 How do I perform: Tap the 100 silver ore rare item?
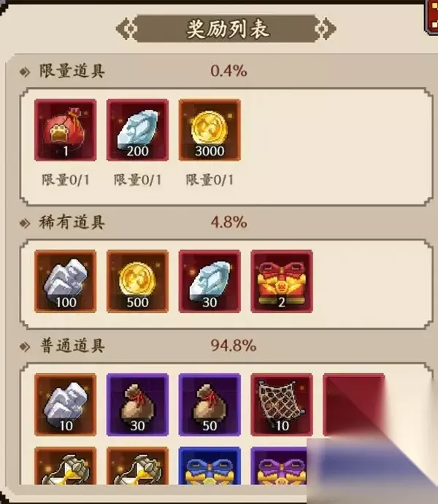click(x=65, y=282)
